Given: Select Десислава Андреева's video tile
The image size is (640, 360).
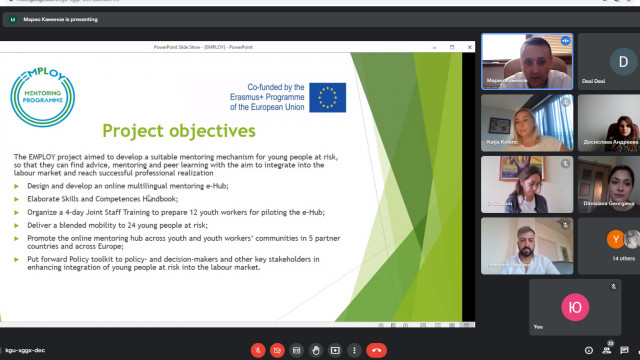Looking at the screenshot, I should [x=609, y=123].
